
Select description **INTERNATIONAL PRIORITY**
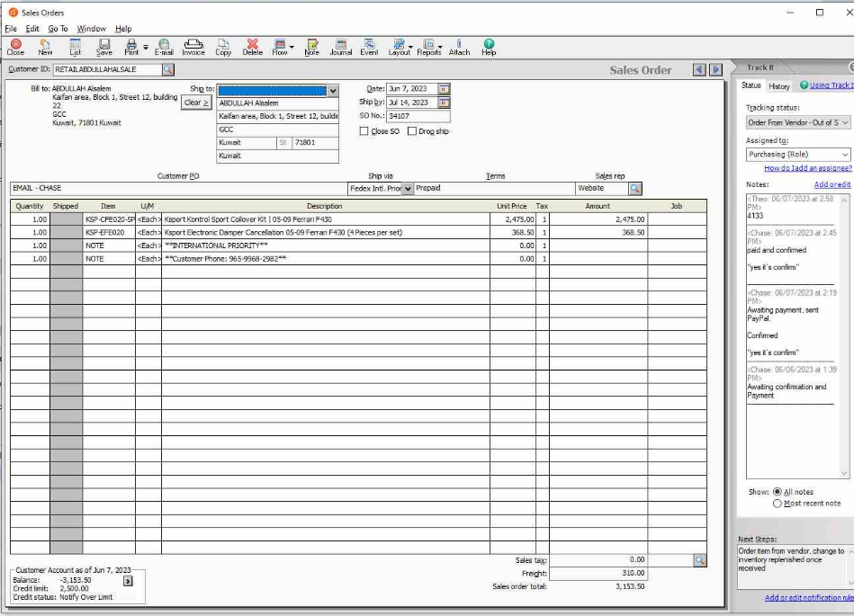[326, 246]
